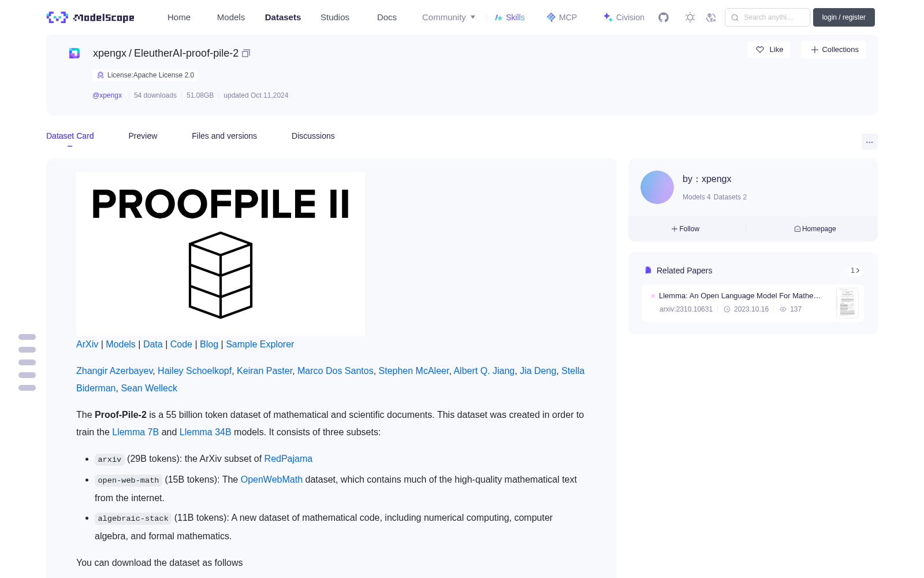This screenshot has height=578, width=924.
Task: Visit the OpenWebMath link
Action: (271, 479)
